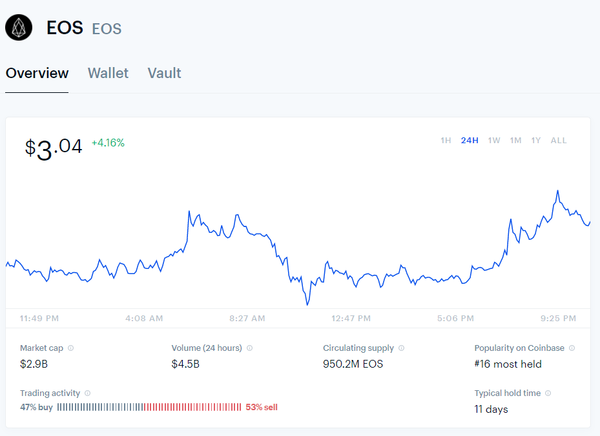Show ALL time price history
The height and width of the screenshot is (436, 600).
pos(558,140)
